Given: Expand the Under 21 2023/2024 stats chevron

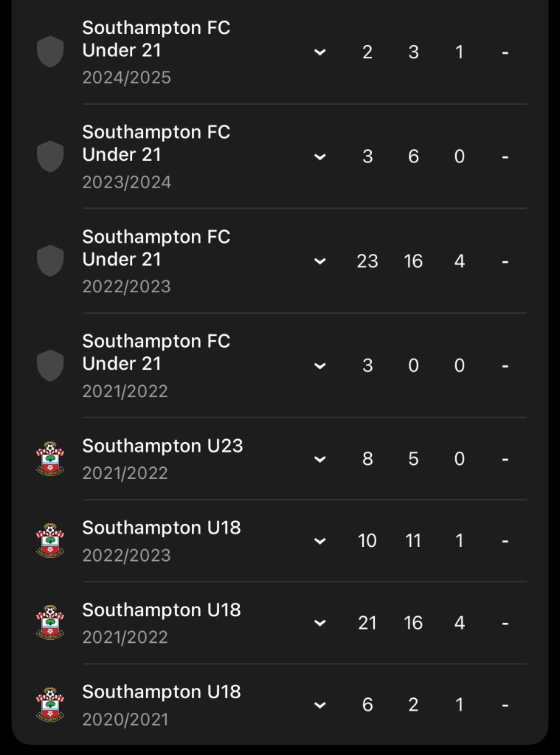Looking at the screenshot, I should pos(319,157).
